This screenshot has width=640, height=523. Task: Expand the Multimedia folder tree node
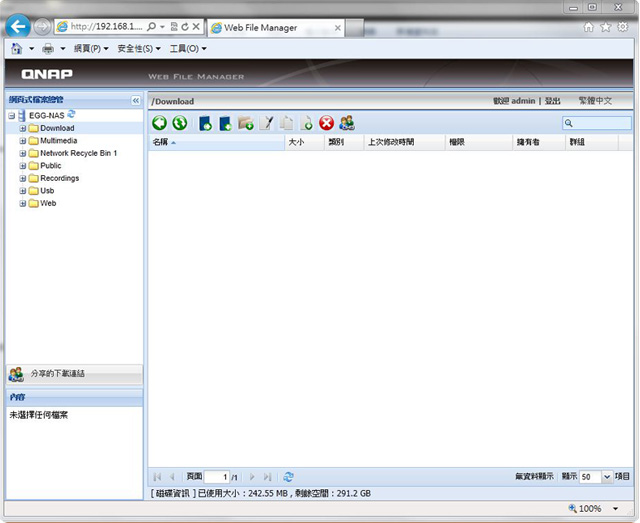pyautogui.click(x=23, y=141)
